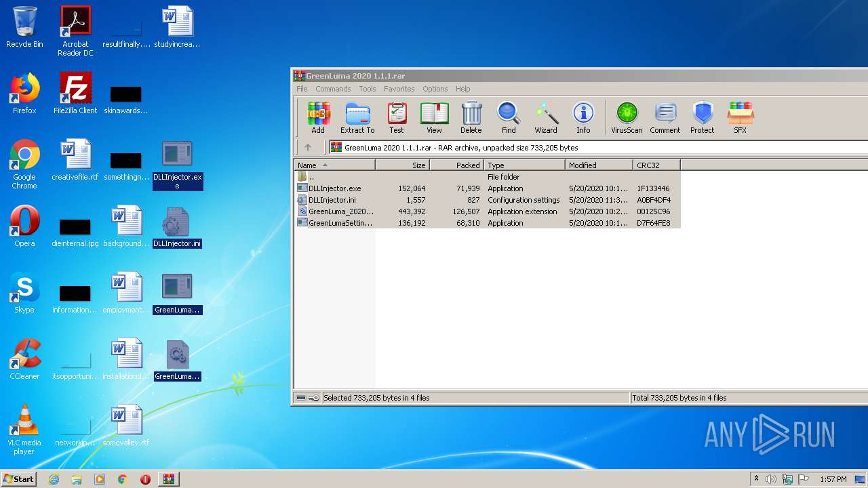Click the Delete trash can icon in WinRAR
Screen dimensions: 868x488
[x=471, y=118]
